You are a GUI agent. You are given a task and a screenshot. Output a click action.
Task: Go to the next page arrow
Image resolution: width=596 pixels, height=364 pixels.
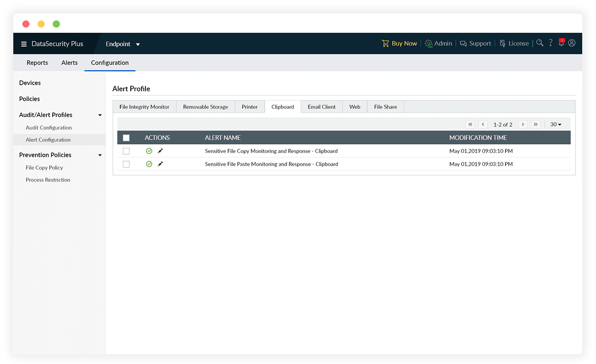[523, 125]
